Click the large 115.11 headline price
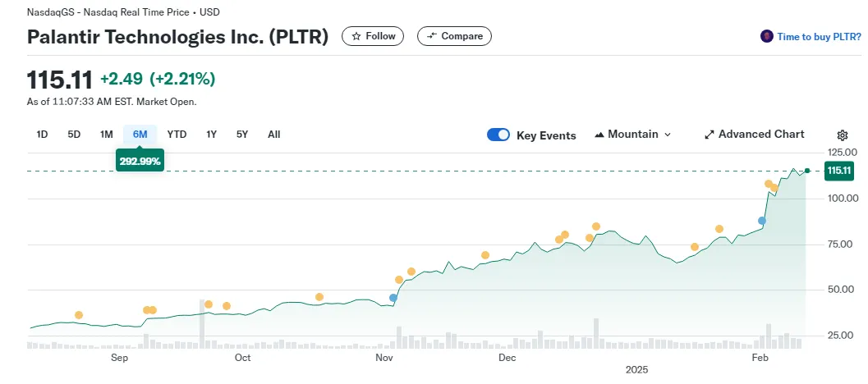868x384 pixels. 60,80
